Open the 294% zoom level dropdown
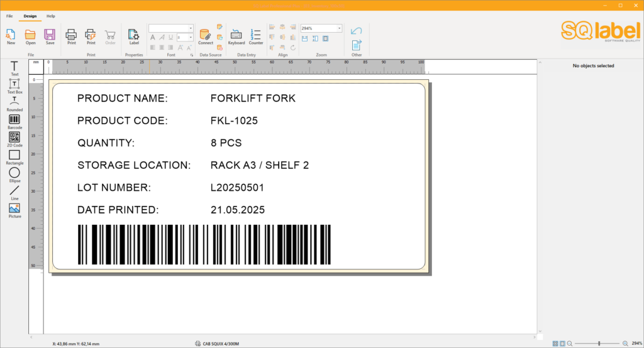The image size is (644, 348). tap(339, 28)
